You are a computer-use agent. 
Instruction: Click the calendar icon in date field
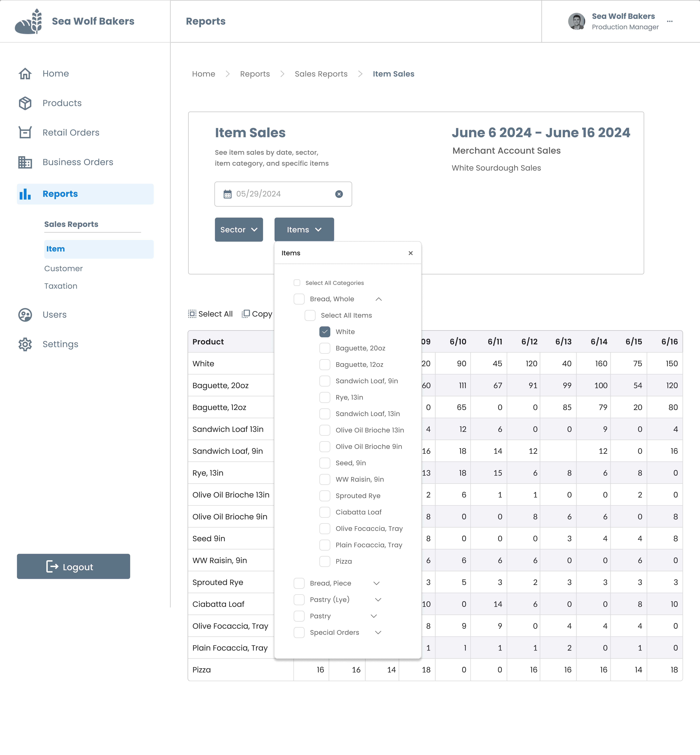[x=227, y=194]
